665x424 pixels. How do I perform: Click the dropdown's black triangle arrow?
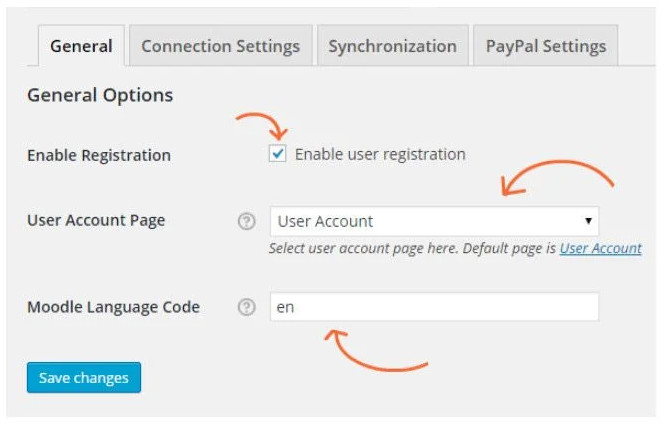tap(588, 221)
